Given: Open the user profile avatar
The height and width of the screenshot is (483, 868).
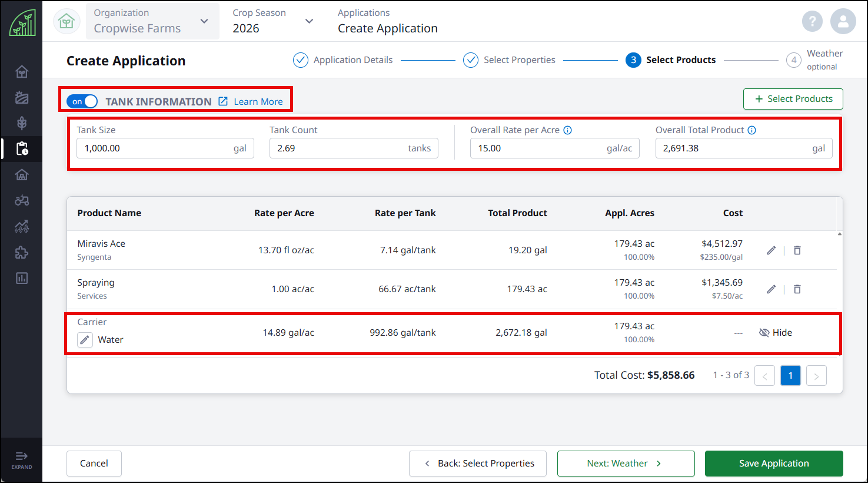Looking at the screenshot, I should (843, 22).
